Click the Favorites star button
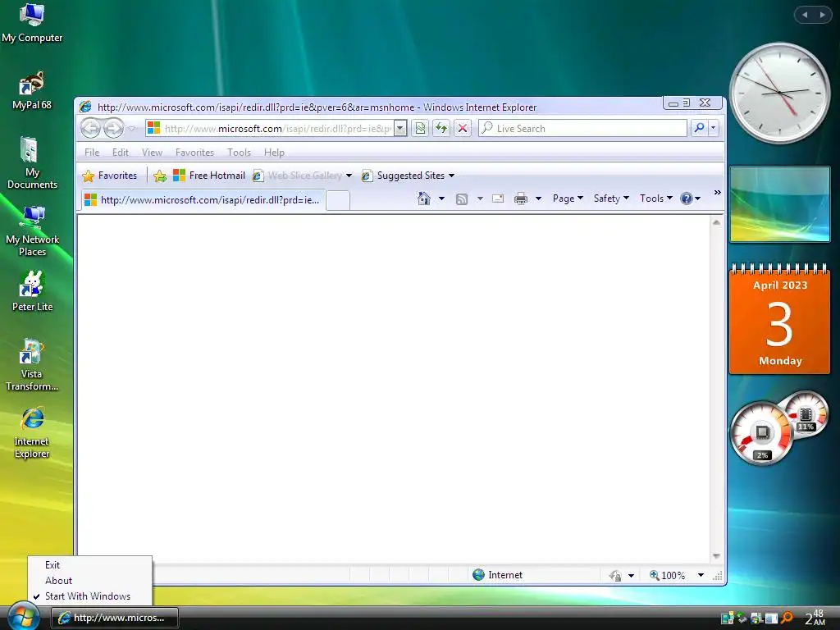The width and height of the screenshot is (840, 630). [x=110, y=176]
